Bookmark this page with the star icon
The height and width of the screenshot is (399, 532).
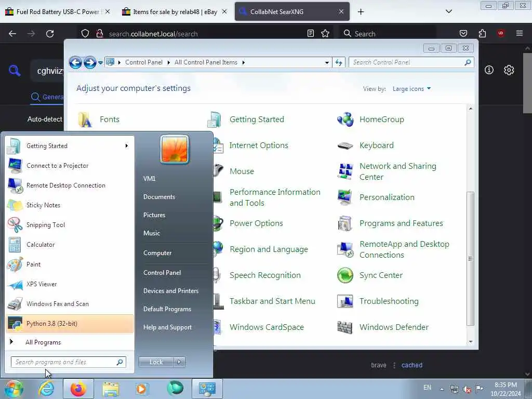point(325,33)
